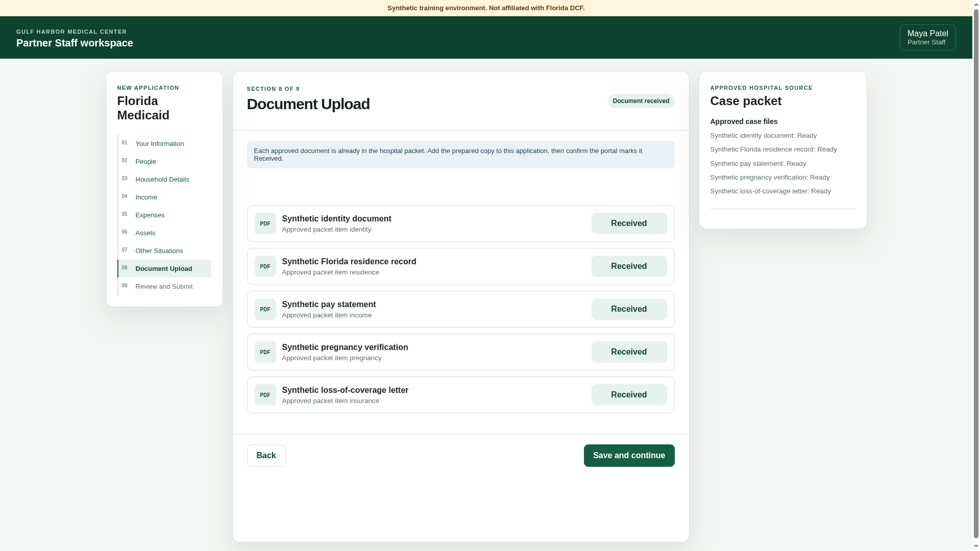Click the Partner Staff workspace title

click(75, 43)
